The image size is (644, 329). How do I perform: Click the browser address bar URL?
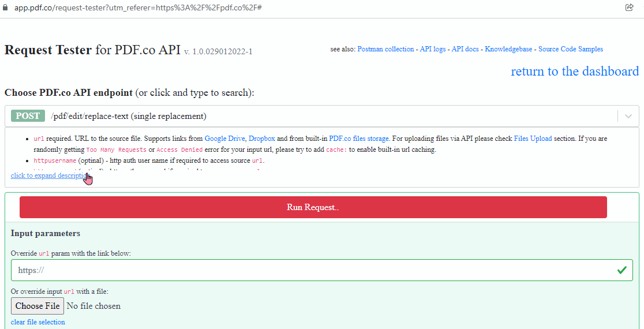[x=138, y=8]
